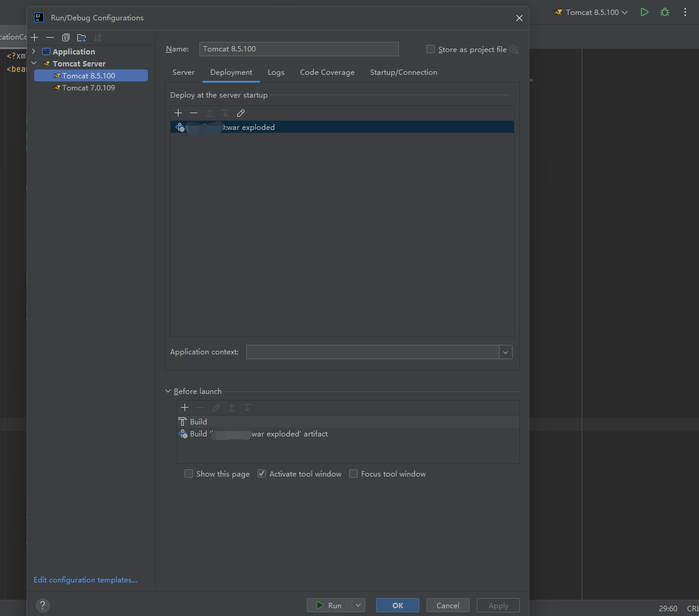Viewport: 699px width, 616px height.
Task: Copy the selected run configuration
Action: tap(65, 37)
